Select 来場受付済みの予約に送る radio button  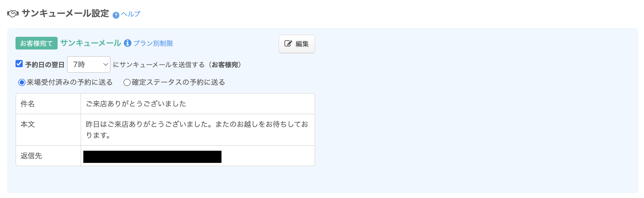[22, 82]
